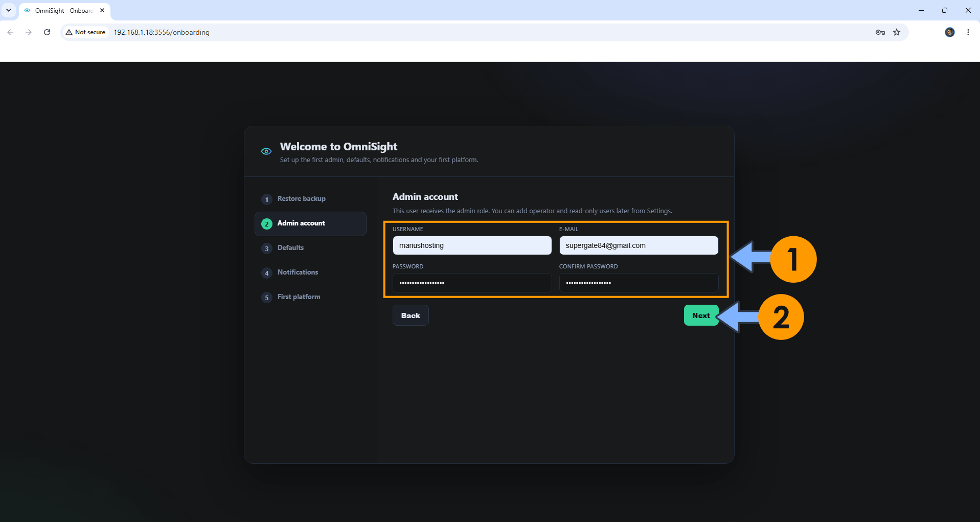Minimize the browser window
980x522 pixels.
[921, 10]
